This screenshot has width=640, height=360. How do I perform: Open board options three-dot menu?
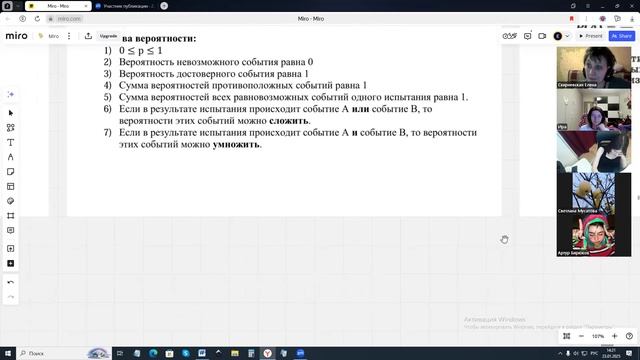pyautogui.click(x=69, y=36)
